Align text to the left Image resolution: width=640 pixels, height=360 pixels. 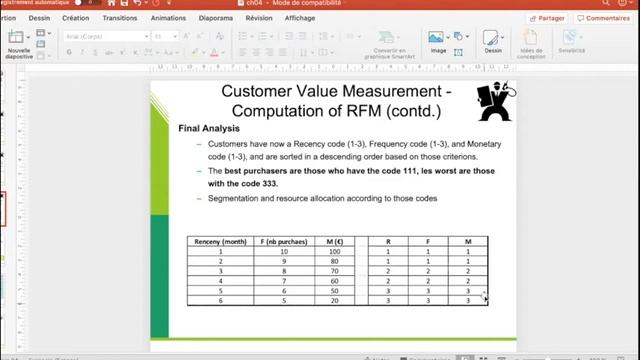243,52
